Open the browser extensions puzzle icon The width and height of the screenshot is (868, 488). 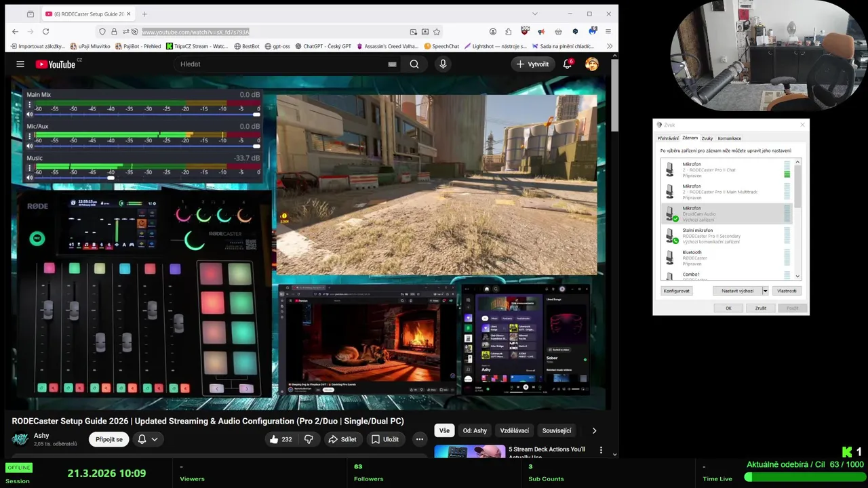tap(509, 31)
